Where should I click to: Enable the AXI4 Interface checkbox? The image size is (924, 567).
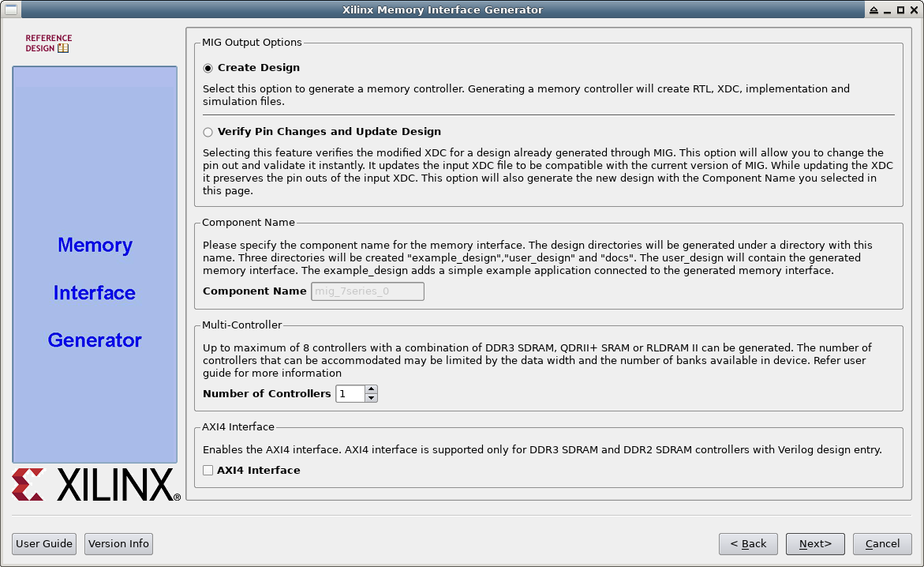pos(208,470)
